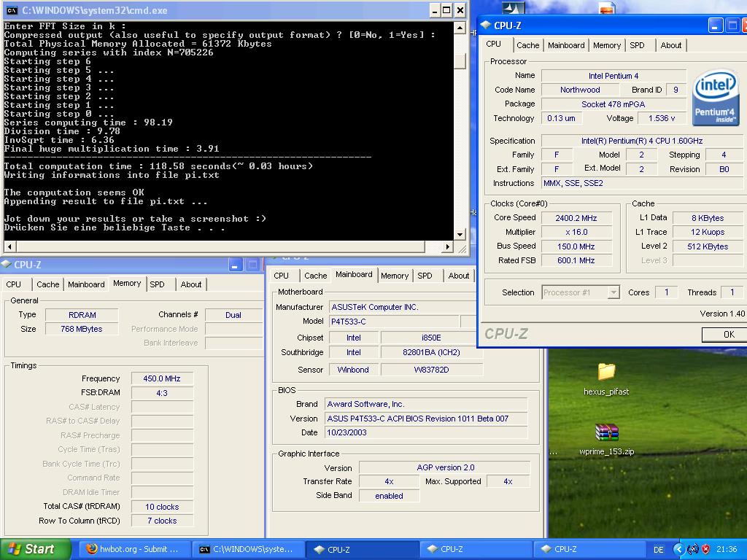Image resolution: width=747 pixels, height=560 pixels.
Task: Click the Core Speed 2400.2 MHz value
Action: [x=576, y=218]
